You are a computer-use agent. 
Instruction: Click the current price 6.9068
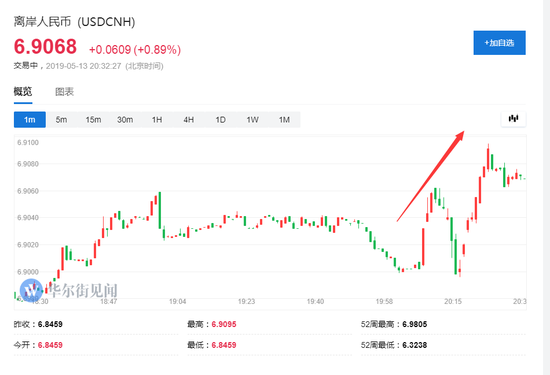(45, 46)
